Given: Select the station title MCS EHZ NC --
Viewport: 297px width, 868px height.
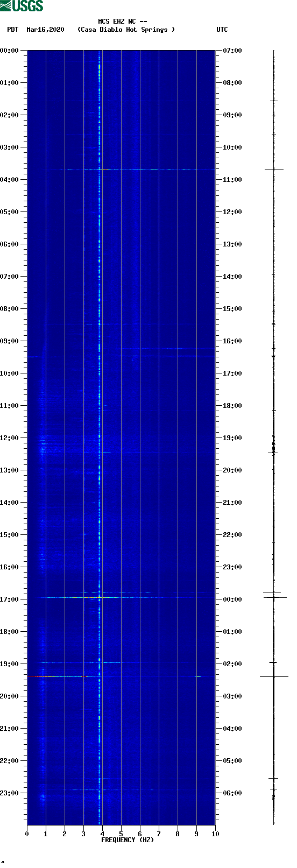Looking at the screenshot, I should [x=123, y=22].
